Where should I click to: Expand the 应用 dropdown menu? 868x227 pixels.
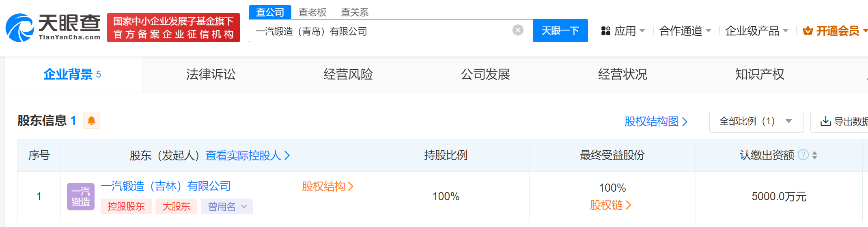tap(623, 31)
